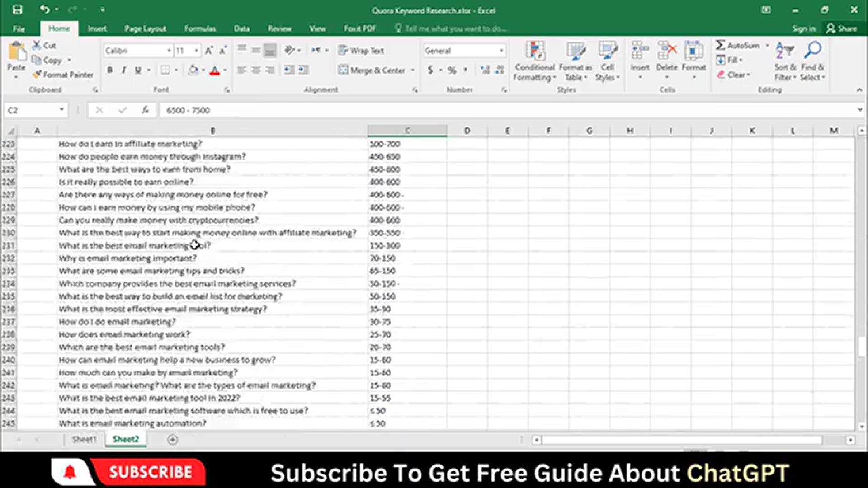868x488 pixels.
Task: Click the Sort & Filter icon
Action: (785, 51)
